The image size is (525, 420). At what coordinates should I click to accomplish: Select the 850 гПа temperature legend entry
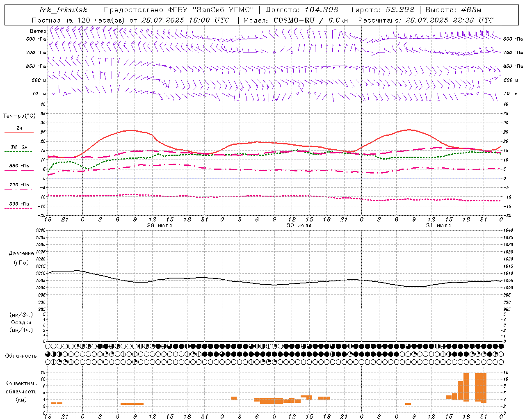pyautogui.click(x=19, y=166)
